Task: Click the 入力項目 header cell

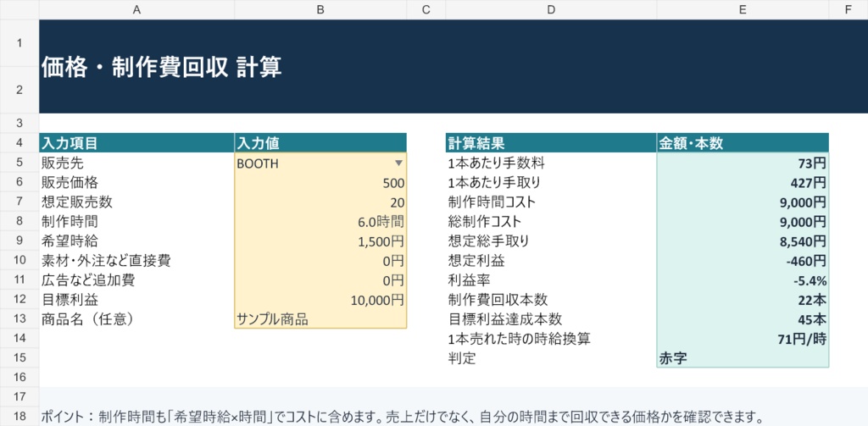Action: pyautogui.click(x=136, y=143)
